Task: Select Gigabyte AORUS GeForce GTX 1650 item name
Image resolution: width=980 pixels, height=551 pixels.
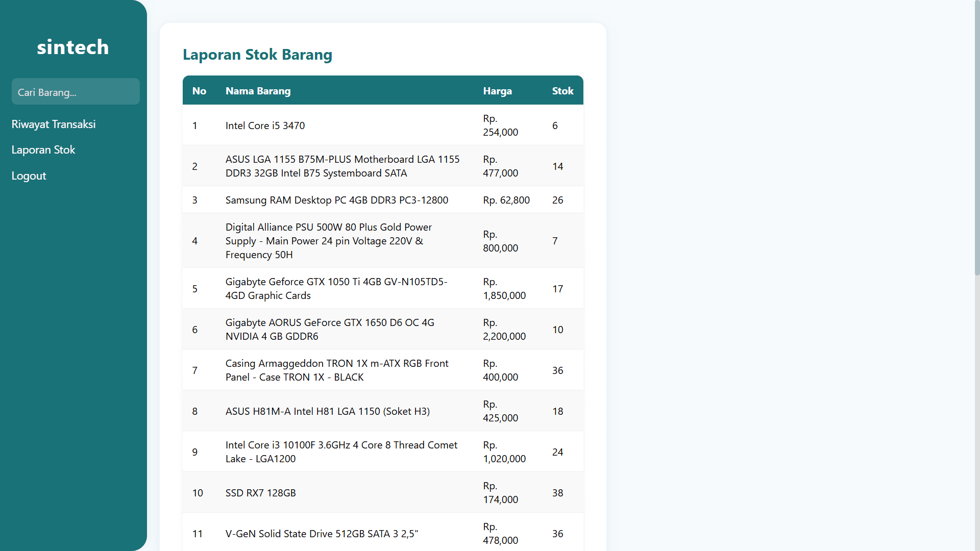Action: (330, 329)
